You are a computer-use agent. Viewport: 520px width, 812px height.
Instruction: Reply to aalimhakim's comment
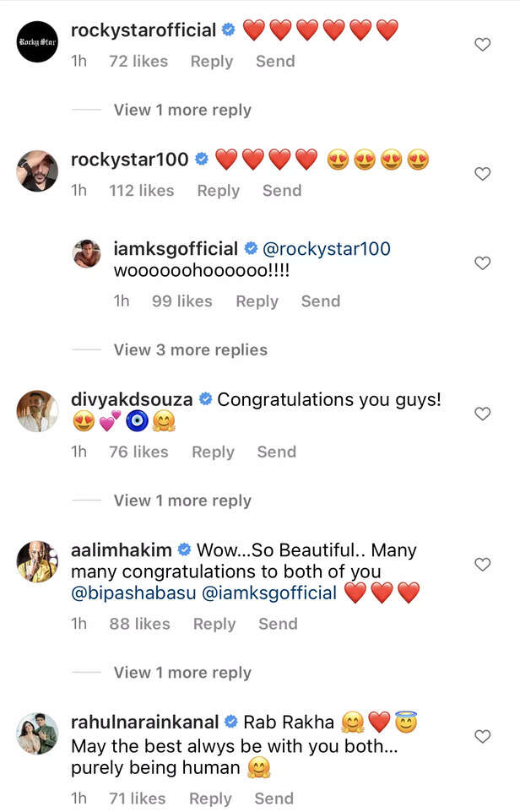pos(214,623)
